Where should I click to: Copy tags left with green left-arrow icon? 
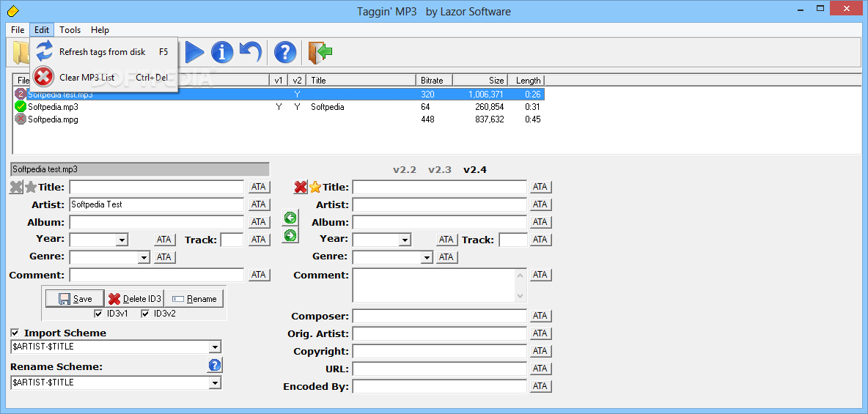pyautogui.click(x=290, y=218)
